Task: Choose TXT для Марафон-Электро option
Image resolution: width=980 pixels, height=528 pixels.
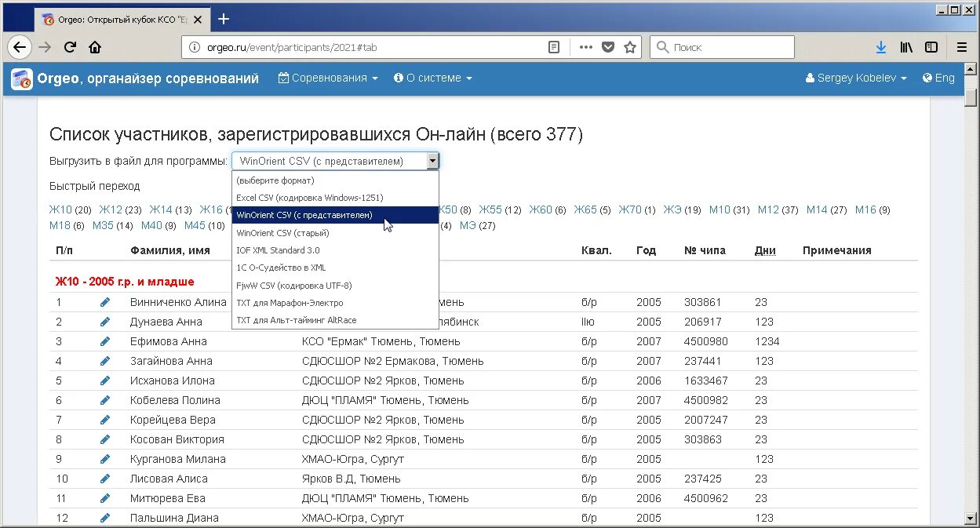Action: click(x=335, y=303)
